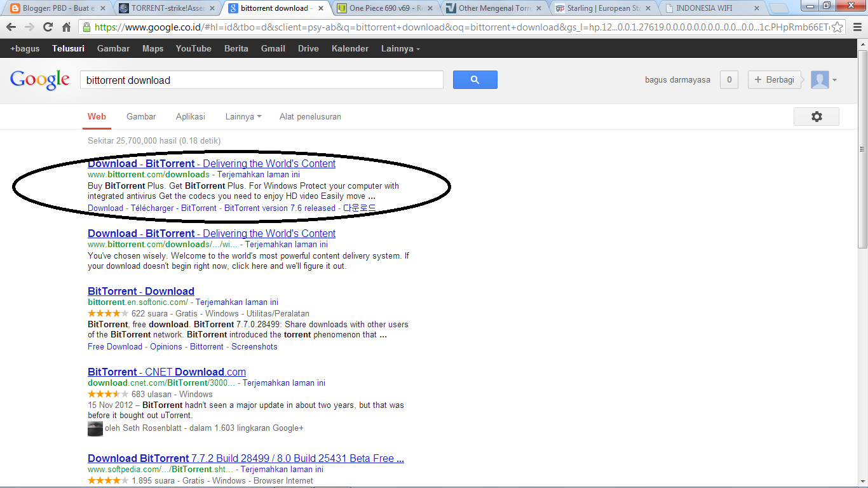The image size is (868, 488).
Task: Go forward with the browser forward arrow
Action: tap(29, 27)
